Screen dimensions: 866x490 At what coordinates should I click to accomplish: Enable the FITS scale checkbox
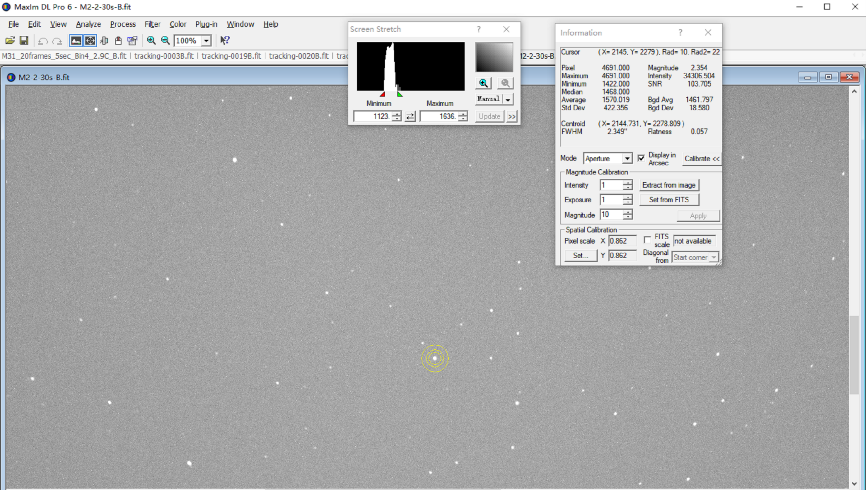pos(646,241)
